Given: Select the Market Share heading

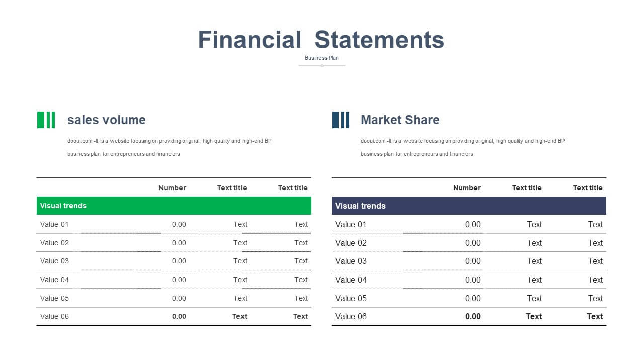Looking at the screenshot, I should 400,120.
